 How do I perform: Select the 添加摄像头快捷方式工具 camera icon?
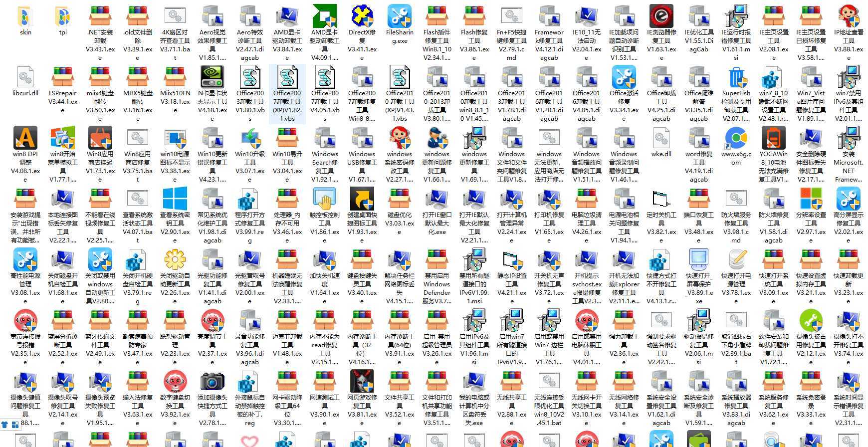[x=212, y=382]
